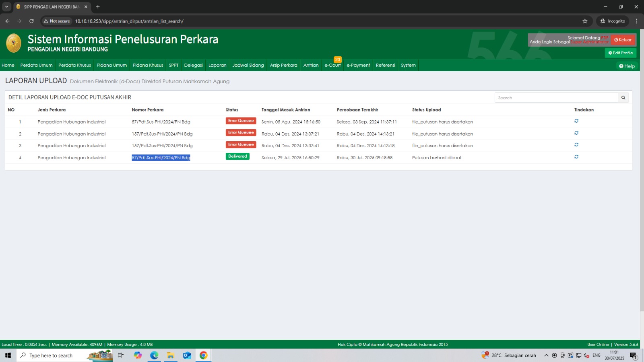The height and width of the screenshot is (362, 644).
Task: Reload the page in browser
Action: pos(31,21)
